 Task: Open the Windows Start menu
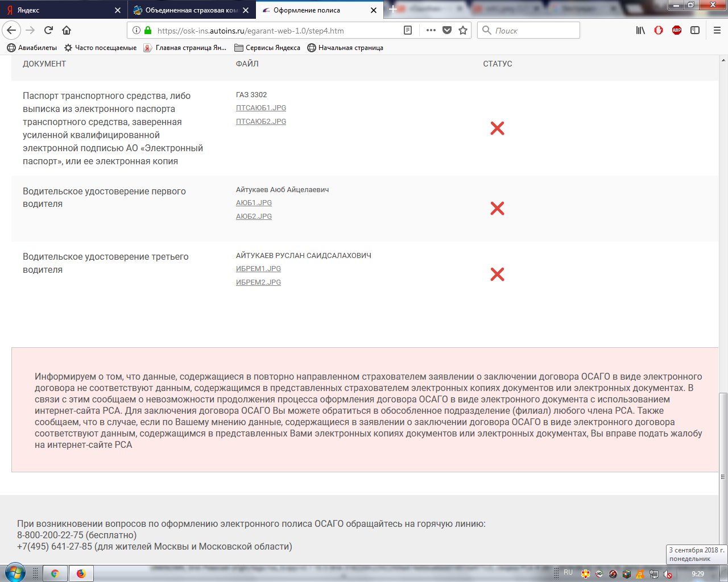[x=15, y=573]
